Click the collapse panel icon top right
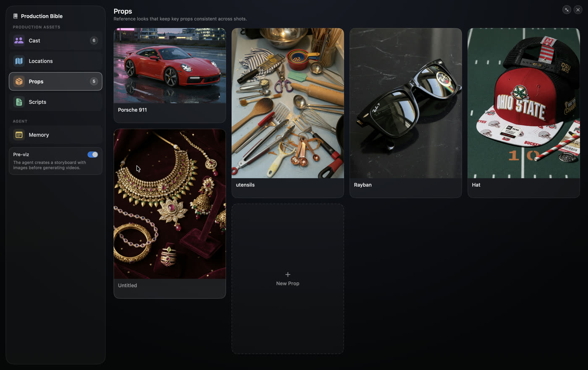 click(567, 10)
